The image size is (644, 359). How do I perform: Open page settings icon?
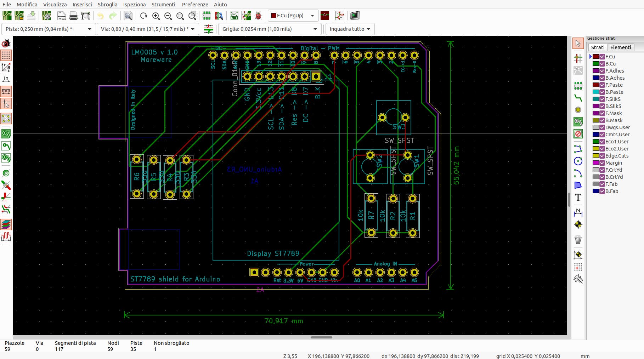click(62, 16)
